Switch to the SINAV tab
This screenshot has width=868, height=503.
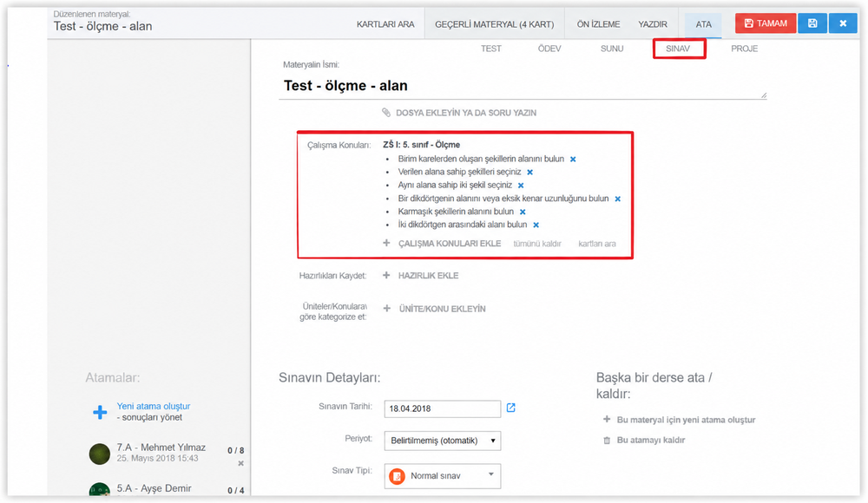coord(678,49)
